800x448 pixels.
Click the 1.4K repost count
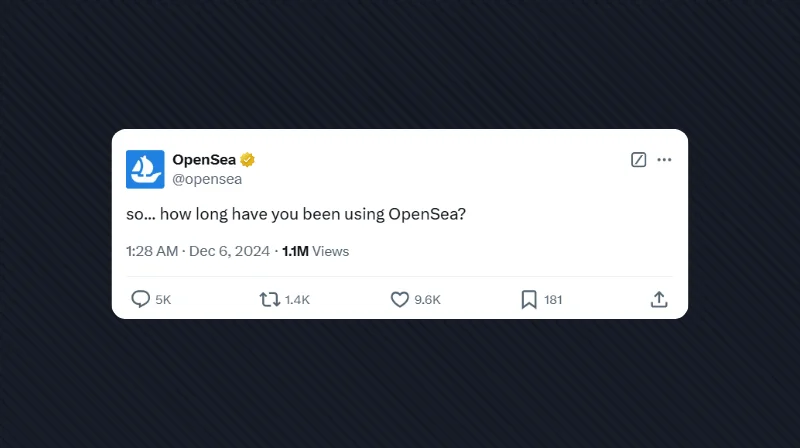(x=297, y=300)
